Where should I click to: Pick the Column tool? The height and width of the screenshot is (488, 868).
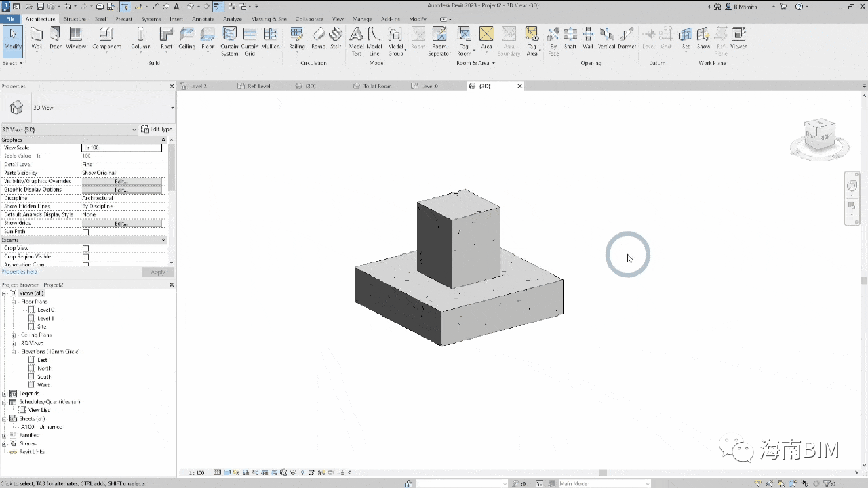140,39
